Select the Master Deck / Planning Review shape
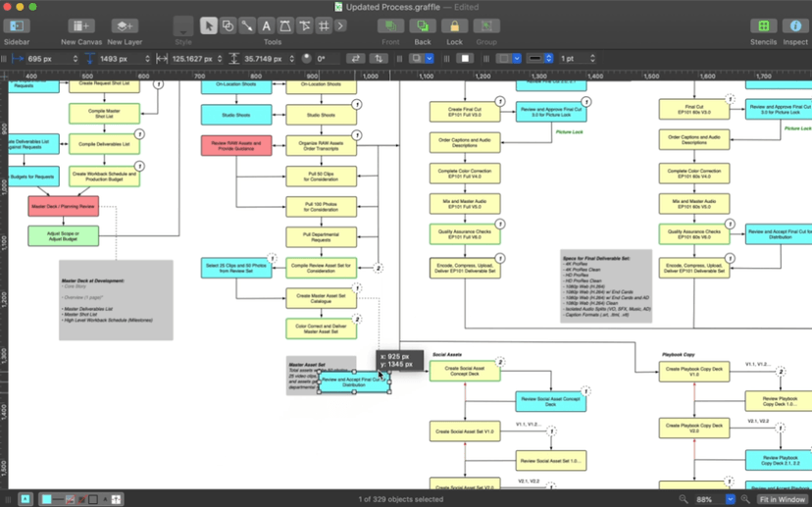The image size is (812, 507). point(63,206)
